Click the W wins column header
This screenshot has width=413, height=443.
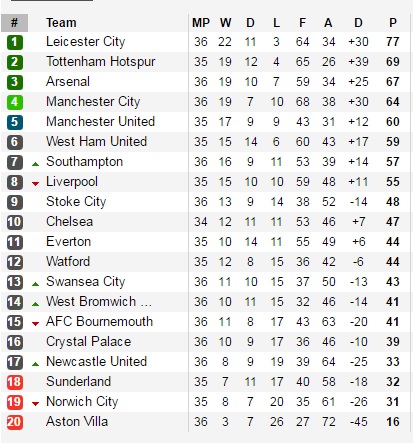pos(226,23)
